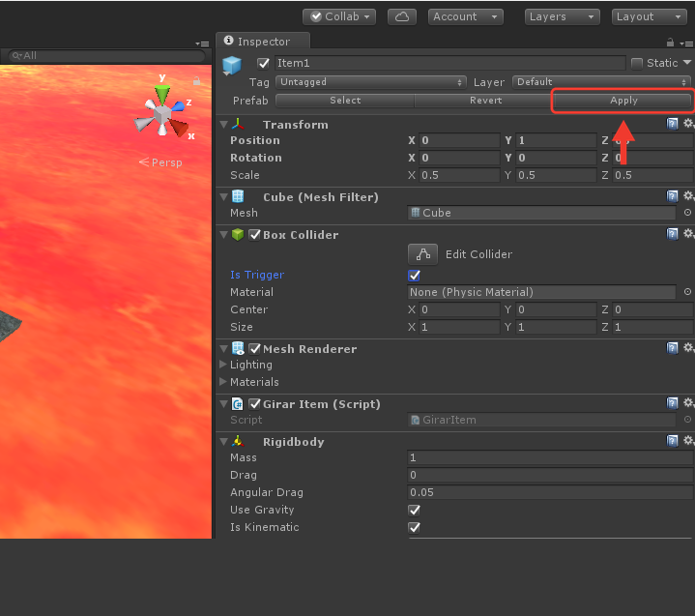The width and height of the screenshot is (695, 616).
Task: Click the scene search field labeled All
Action: pos(106,56)
